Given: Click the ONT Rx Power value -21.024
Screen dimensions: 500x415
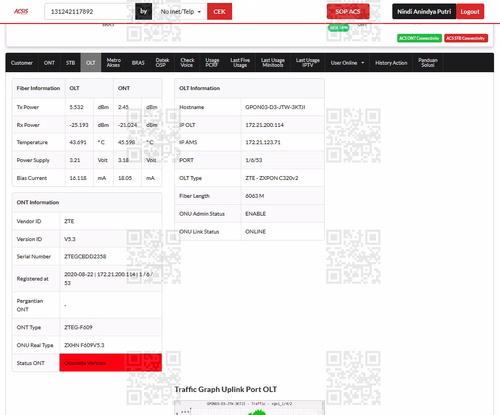Looking at the screenshot, I should click(x=127, y=125).
